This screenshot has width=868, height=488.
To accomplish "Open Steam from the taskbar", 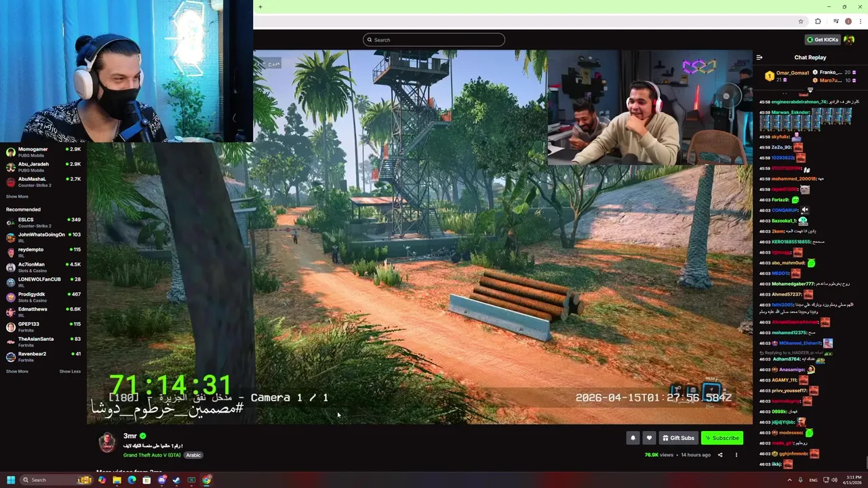I will point(176,480).
